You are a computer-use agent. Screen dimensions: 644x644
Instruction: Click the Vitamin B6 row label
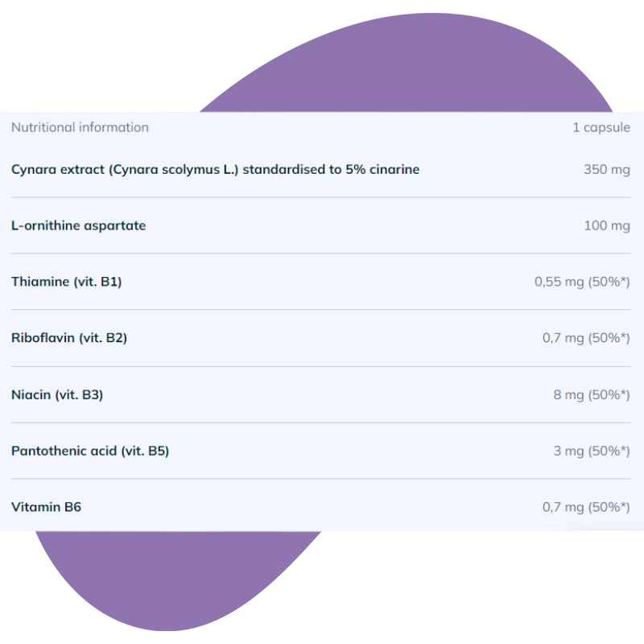[x=46, y=507]
